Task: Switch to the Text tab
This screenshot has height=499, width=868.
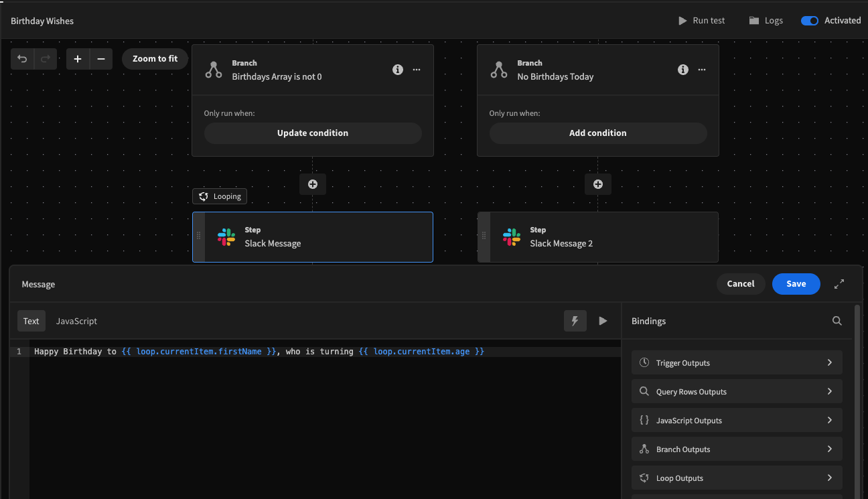Action: [x=31, y=321]
